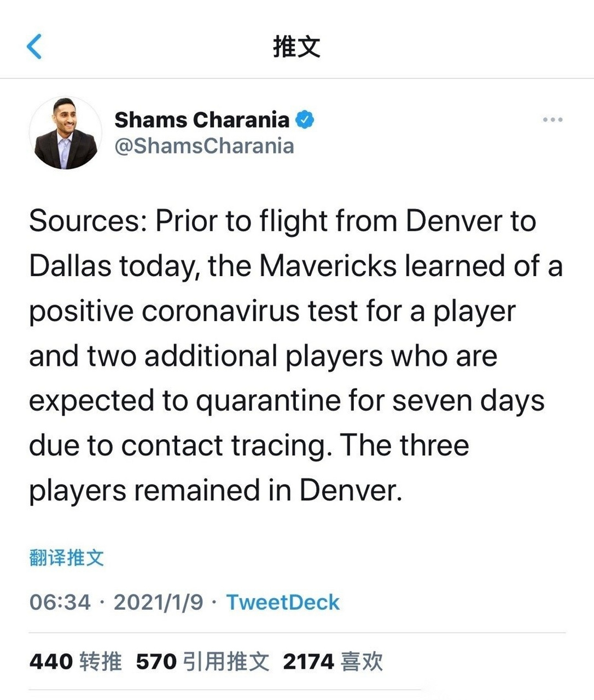Open Shams Charania's profile picture
Viewport: 594px width, 700px height.
click(x=66, y=133)
